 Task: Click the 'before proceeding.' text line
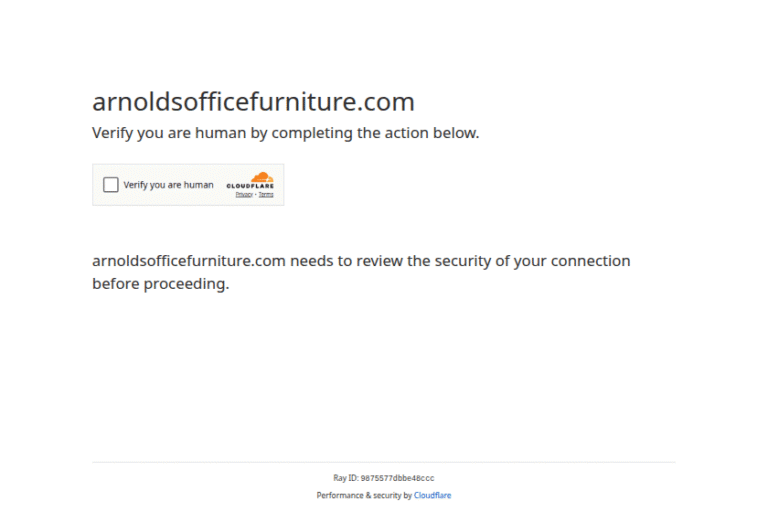[160, 284]
